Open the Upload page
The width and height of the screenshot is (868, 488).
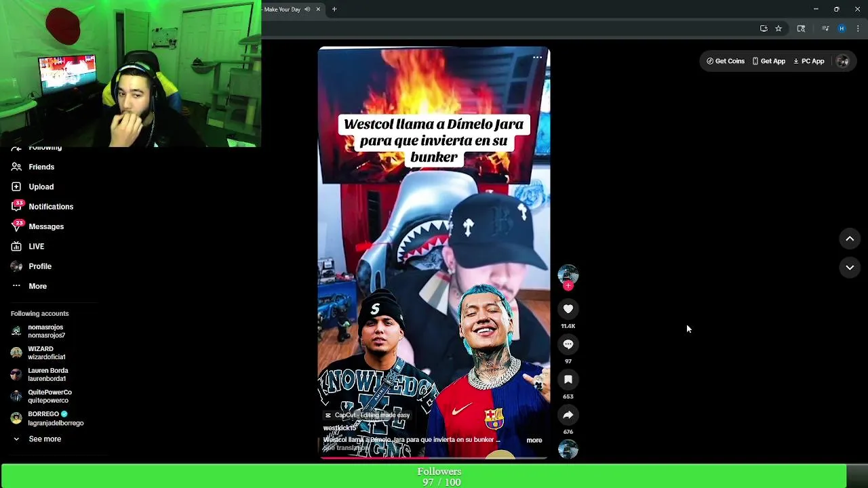[41, 186]
